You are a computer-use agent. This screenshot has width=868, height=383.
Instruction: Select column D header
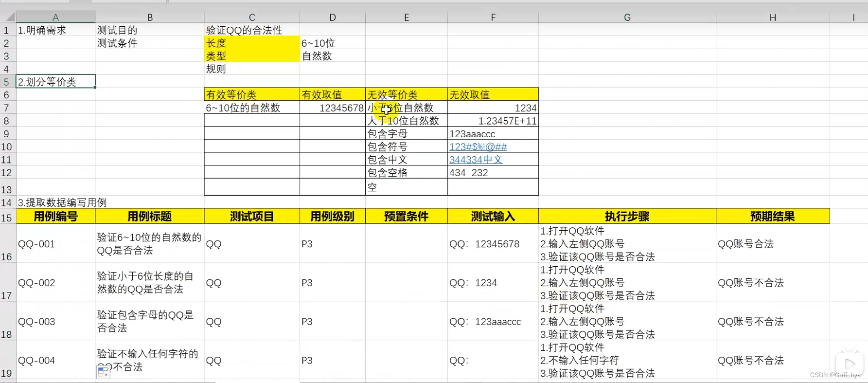(x=333, y=17)
